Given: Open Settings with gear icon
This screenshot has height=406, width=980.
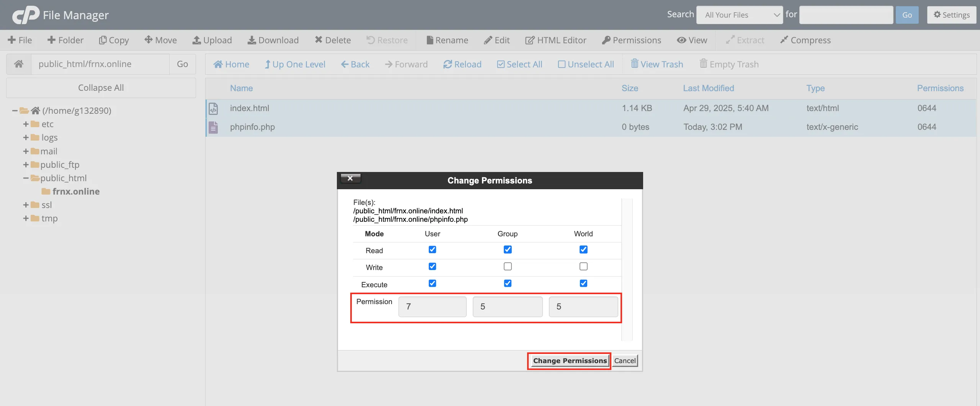Looking at the screenshot, I should (952, 15).
